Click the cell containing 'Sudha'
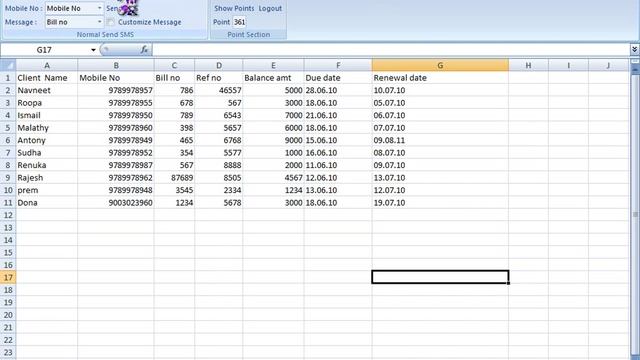 point(47,153)
